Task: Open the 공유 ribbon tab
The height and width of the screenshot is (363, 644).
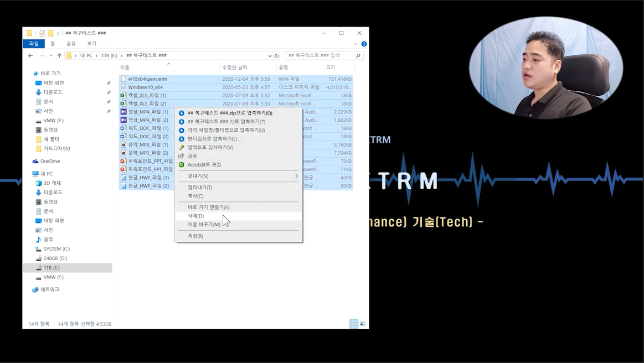Action: [x=71, y=44]
